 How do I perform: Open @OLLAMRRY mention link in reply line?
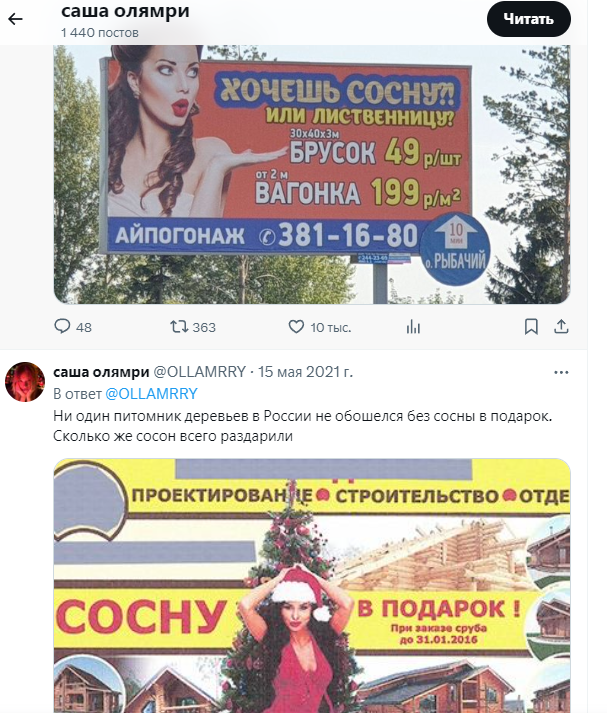coord(151,393)
